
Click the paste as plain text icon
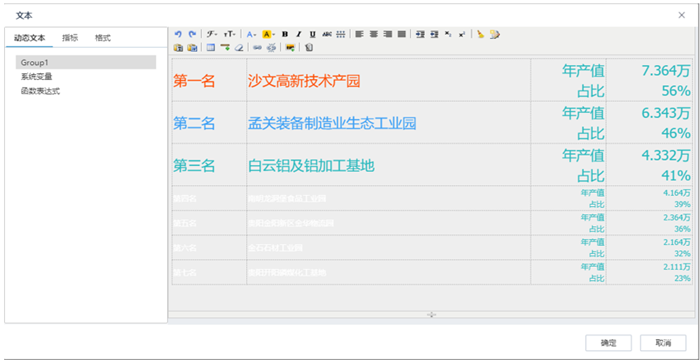(x=192, y=47)
